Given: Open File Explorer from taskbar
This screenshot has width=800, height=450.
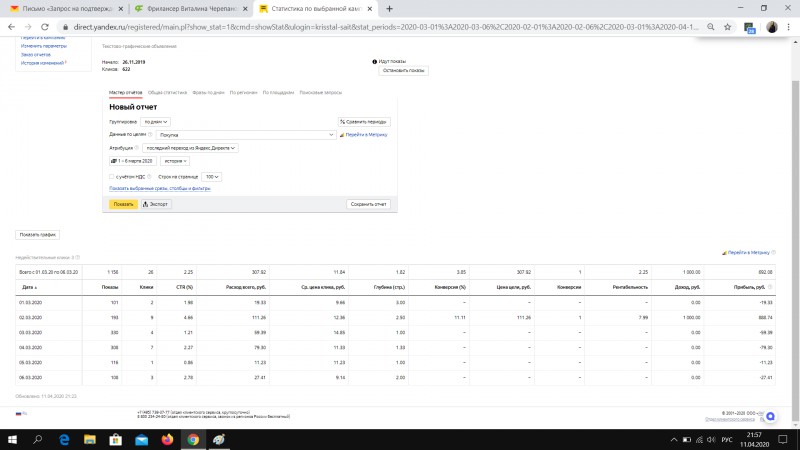Looking at the screenshot, I should click(90, 439).
